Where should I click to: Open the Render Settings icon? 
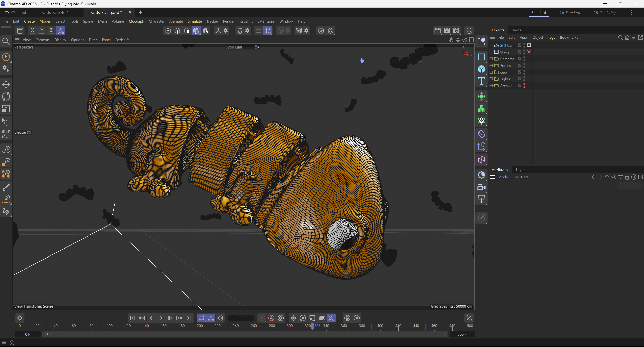(x=456, y=31)
